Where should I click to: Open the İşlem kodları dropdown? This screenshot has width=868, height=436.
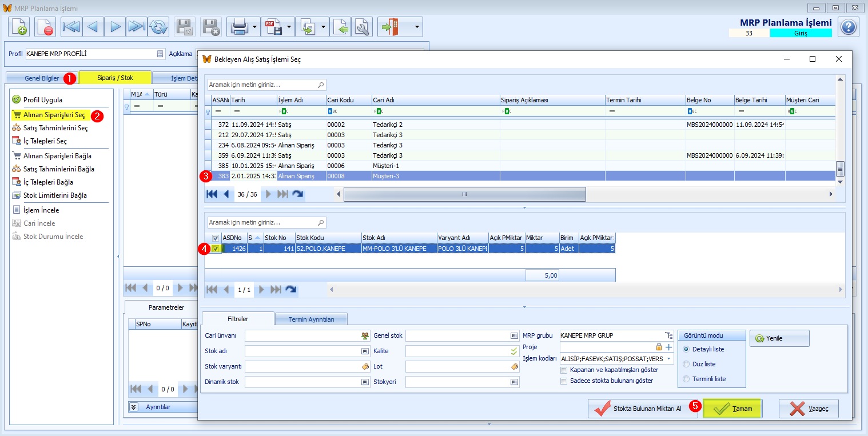[668, 359]
